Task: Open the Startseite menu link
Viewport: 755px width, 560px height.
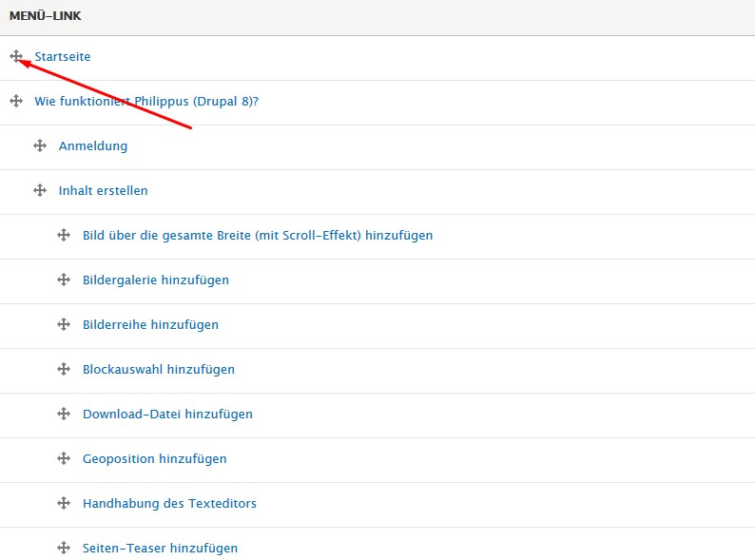Action: pyautogui.click(x=63, y=57)
